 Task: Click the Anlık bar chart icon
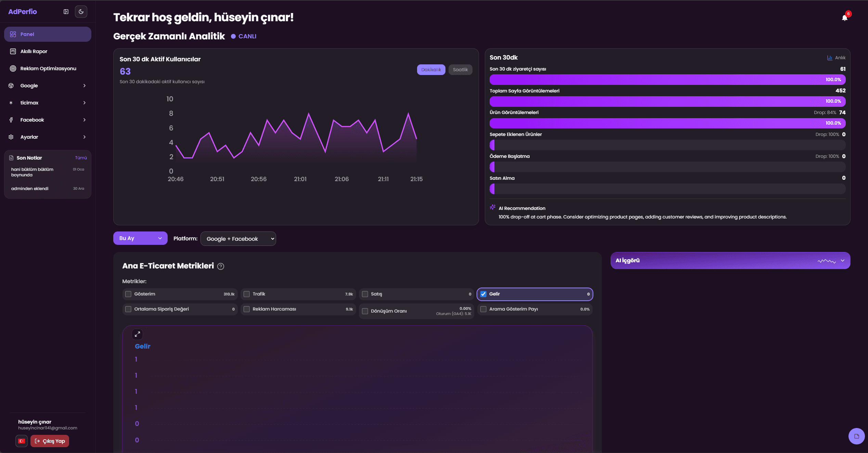pyautogui.click(x=829, y=58)
